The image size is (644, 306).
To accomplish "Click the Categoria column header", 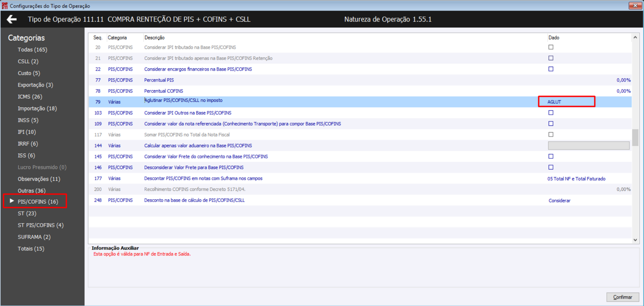I will (x=117, y=38).
